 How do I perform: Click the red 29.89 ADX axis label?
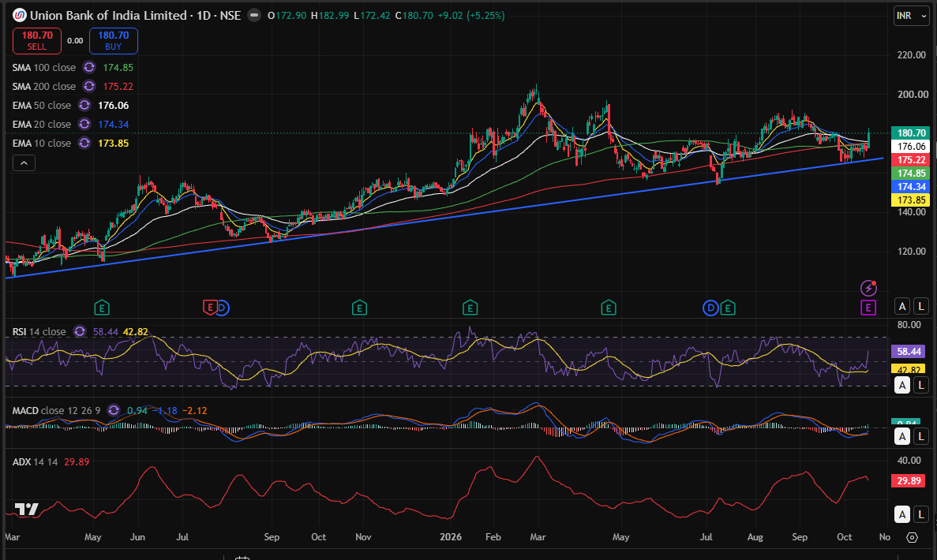point(909,480)
